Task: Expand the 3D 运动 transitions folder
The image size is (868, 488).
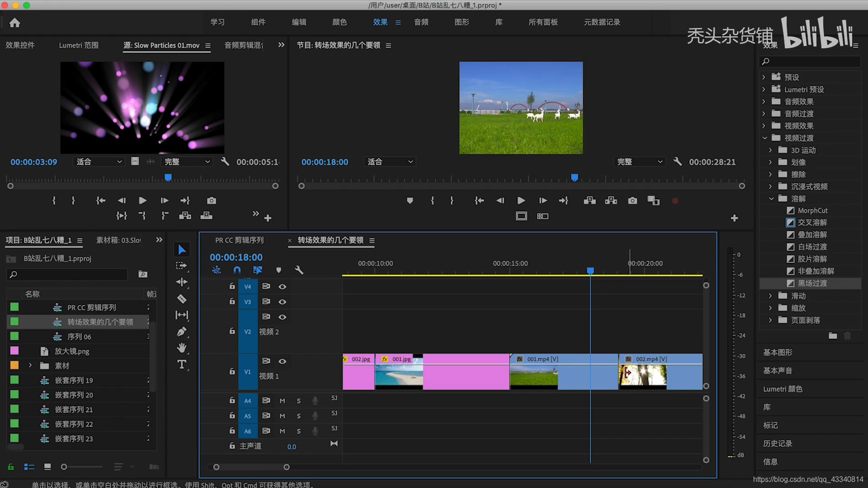Action: click(x=770, y=150)
